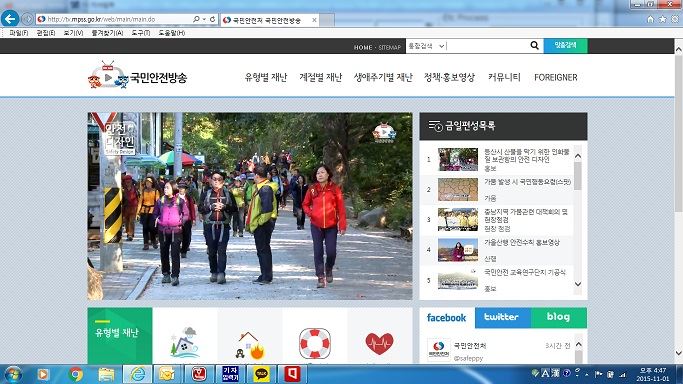This screenshot has height=384, width=683.
Task: Open the browser home icon
Action: [x=650, y=19]
